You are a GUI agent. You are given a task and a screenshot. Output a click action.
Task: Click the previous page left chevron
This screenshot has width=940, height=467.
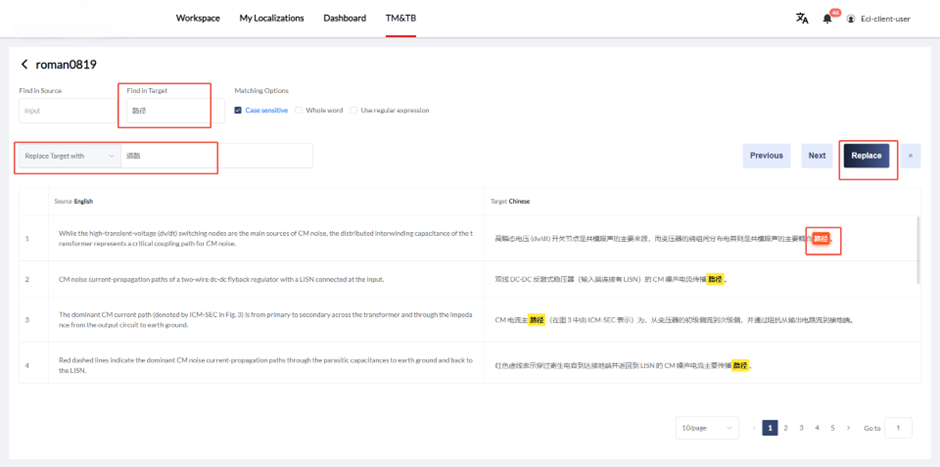click(754, 428)
